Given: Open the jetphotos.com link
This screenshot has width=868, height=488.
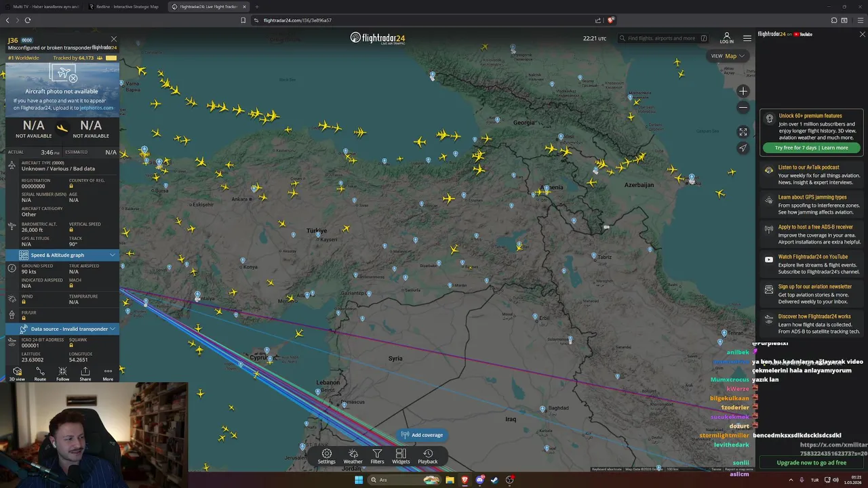Looking at the screenshot, I should (x=96, y=108).
